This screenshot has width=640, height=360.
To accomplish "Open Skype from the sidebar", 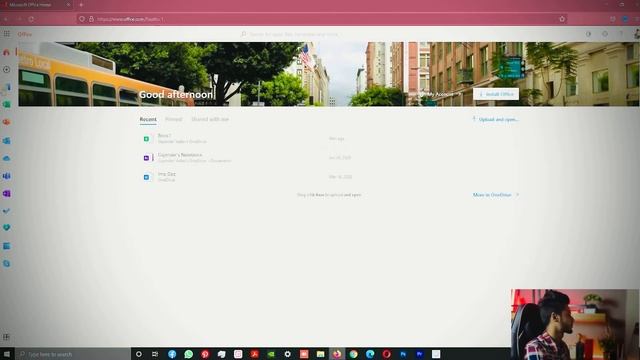I will pyautogui.click(x=7, y=264).
